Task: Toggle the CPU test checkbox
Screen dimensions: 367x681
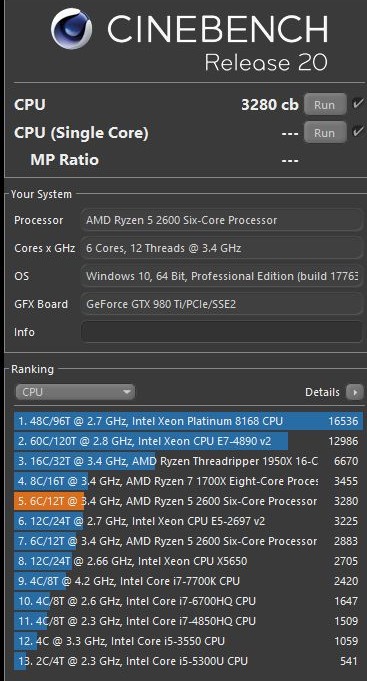Action: [x=358, y=104]
